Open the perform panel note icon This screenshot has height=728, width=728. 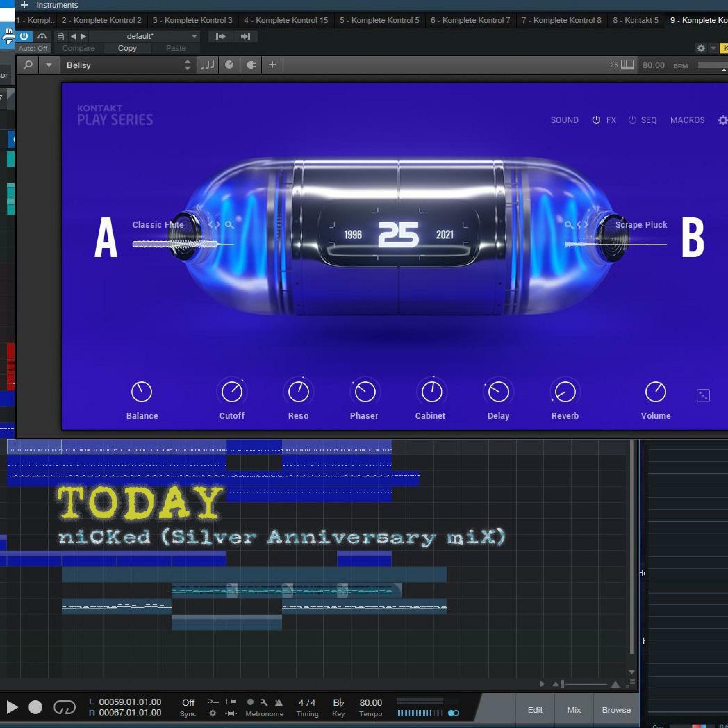click(x=208, y=65)
